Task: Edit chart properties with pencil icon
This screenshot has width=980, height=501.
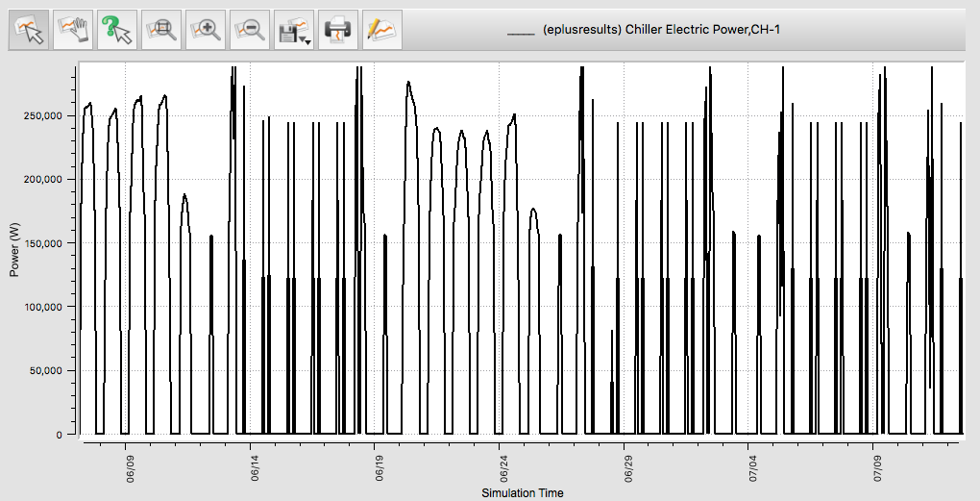Action: click(381, 30)
